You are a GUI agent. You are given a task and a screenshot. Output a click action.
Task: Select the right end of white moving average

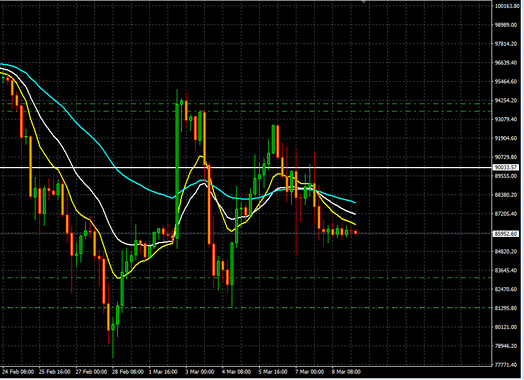355,214
